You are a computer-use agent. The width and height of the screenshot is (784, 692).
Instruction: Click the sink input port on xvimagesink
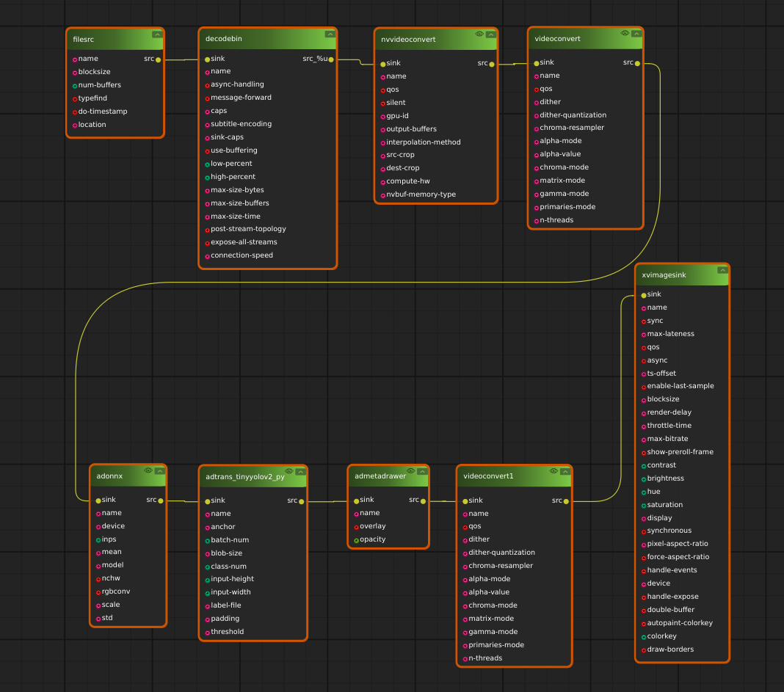click(x=644, y=295)
